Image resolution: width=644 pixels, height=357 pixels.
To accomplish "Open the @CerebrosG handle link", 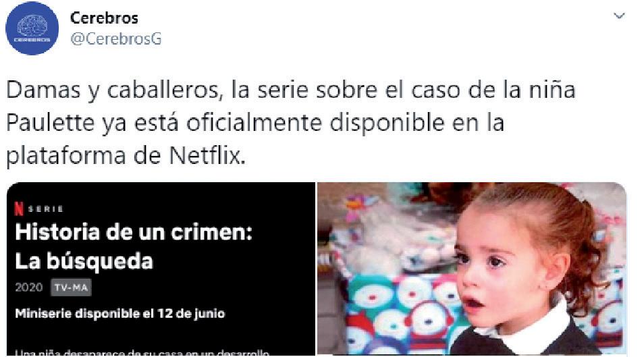I will tap(116, 39).
